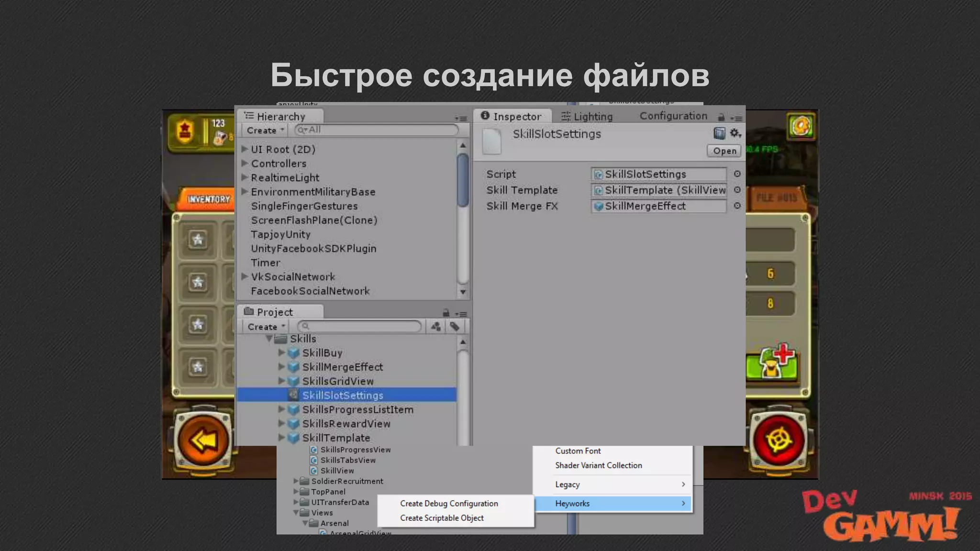Click search by type icon

tap(435, 327)
